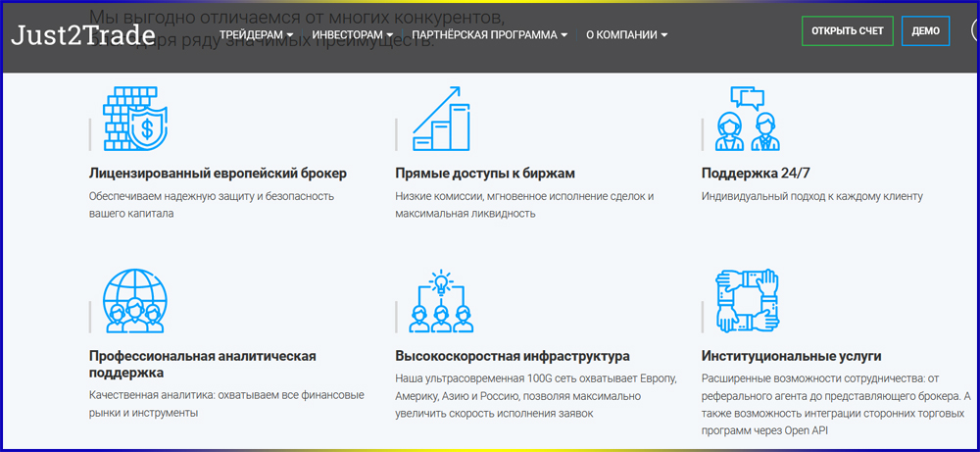Expand the ИНВЕСТОРАМ dropdown arrow

[x=389, y=35]
